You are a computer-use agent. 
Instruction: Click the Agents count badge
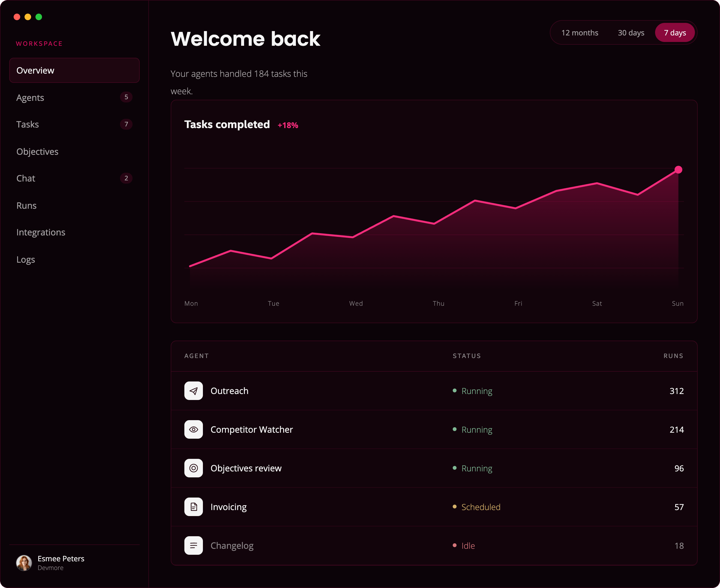coord(126,97)
